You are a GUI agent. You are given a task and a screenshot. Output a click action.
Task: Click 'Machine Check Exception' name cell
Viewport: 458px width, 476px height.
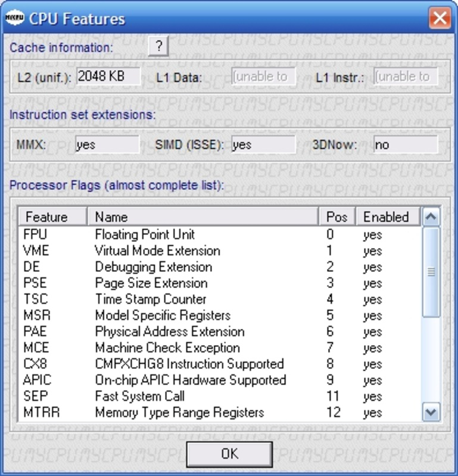pos(167,347)
